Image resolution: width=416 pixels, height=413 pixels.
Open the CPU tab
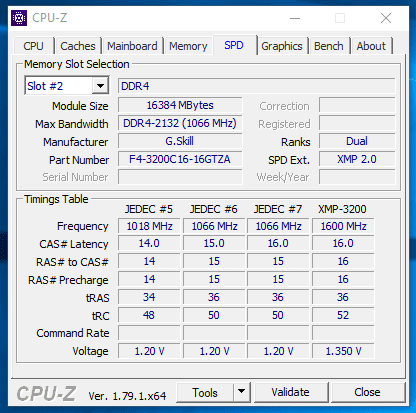33,46
